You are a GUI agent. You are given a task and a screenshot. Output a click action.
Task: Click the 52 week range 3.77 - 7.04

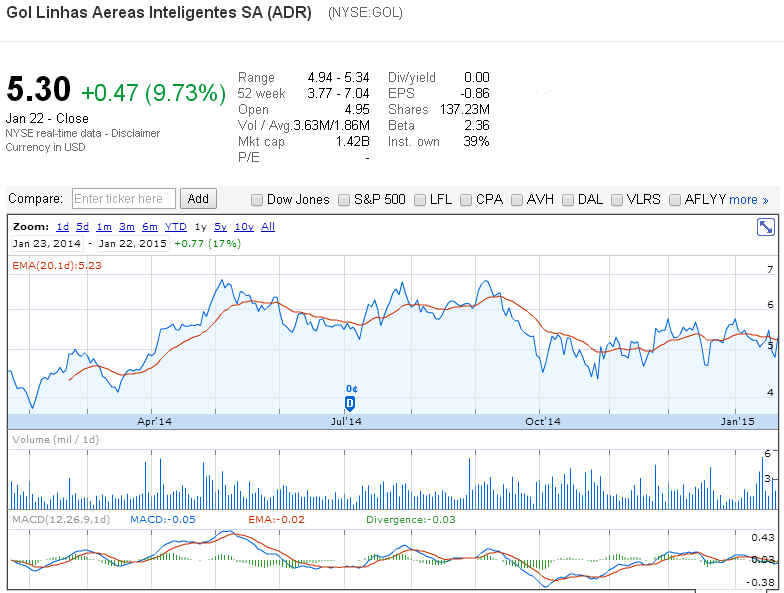[x=338, y=94]
